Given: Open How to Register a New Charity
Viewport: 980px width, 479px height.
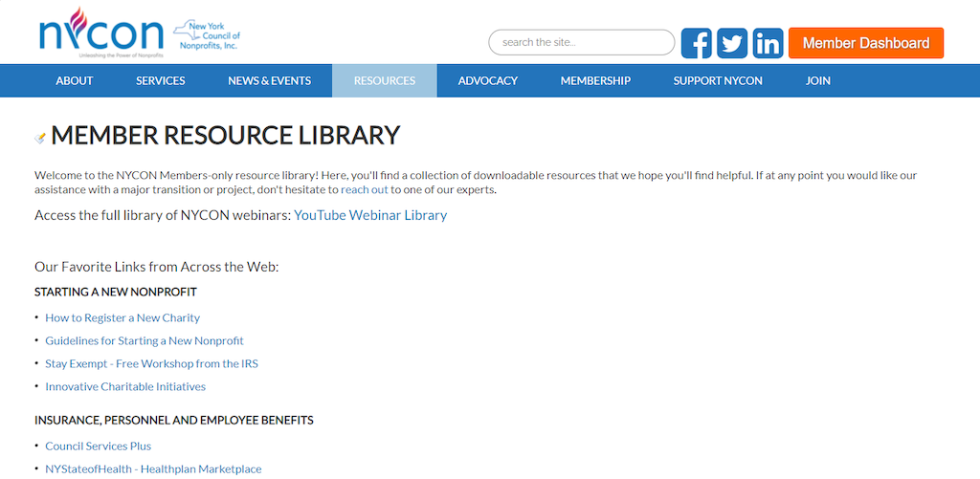Looking at the screenshot, I should [x=122, y=317].
